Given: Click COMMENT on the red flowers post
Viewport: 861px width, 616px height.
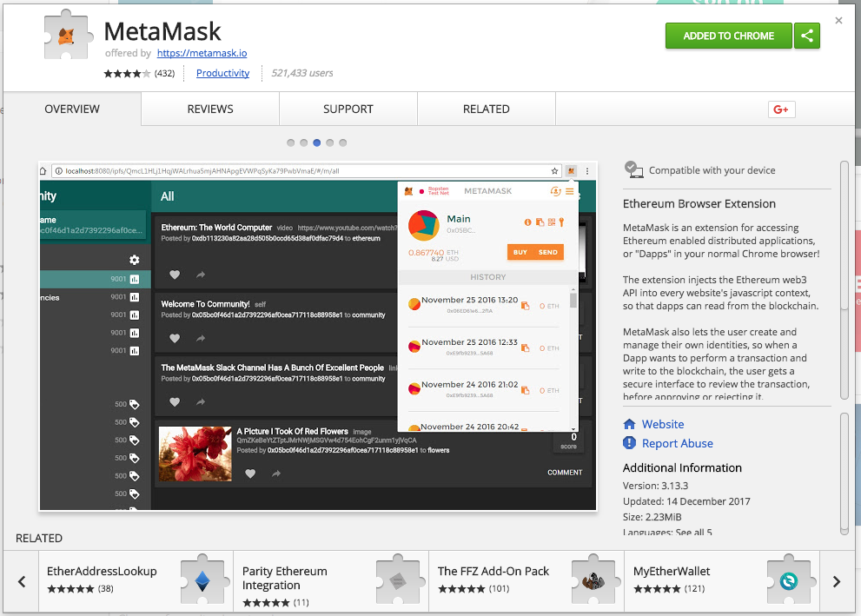Looking at the screenshot, I should point(565,472).
